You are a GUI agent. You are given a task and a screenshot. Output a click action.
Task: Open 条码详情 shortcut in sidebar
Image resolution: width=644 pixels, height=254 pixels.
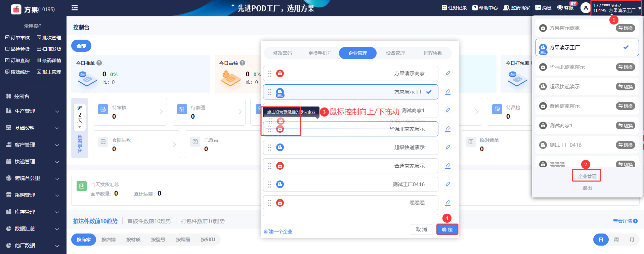[x=49, y=60]
